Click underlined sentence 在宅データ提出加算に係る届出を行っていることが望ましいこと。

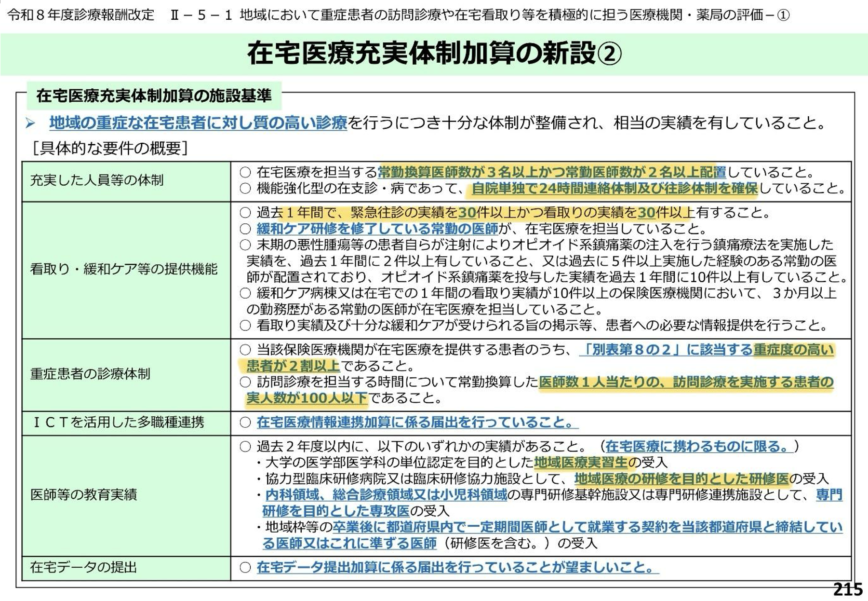tap(457, 567)
